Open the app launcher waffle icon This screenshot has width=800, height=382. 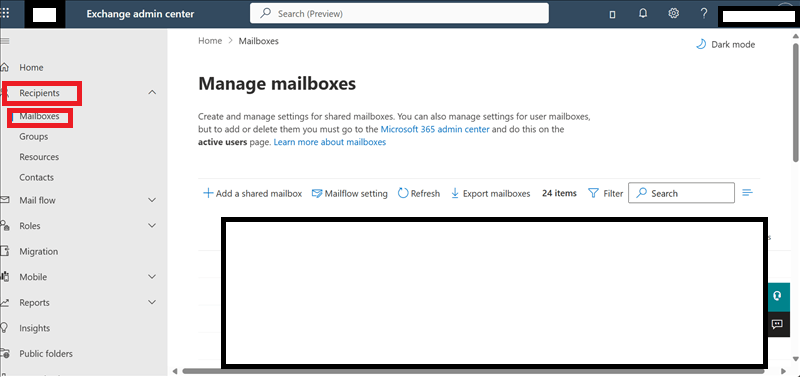(5, 14)
